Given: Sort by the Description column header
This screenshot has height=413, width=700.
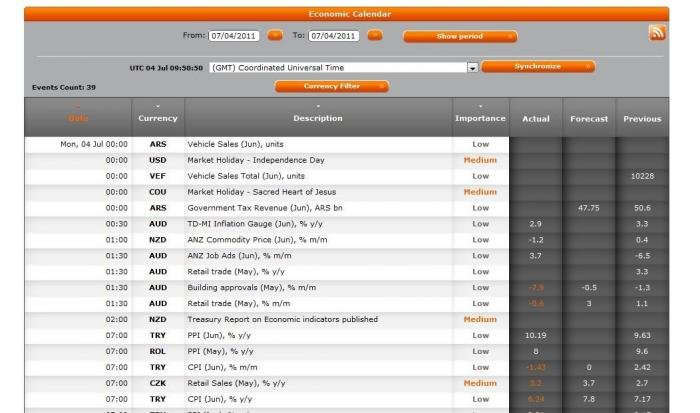Looking at the screenshot, I should [x=318, y=117].
